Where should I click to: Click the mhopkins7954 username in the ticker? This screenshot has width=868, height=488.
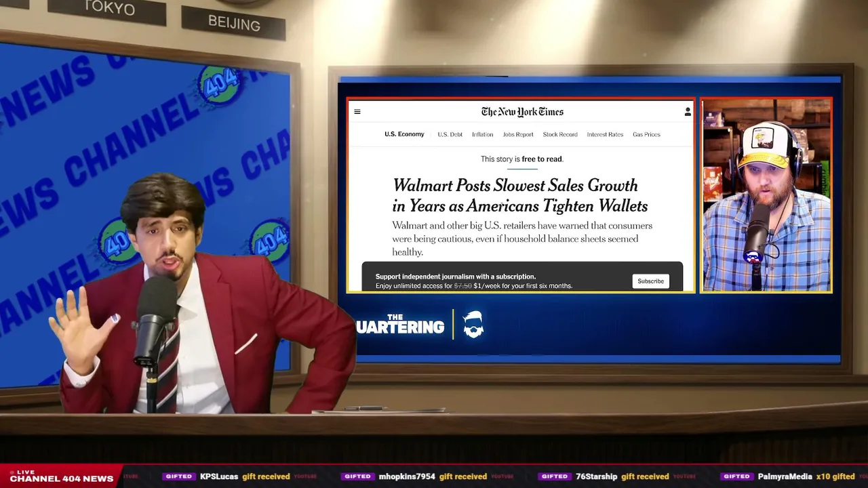pos(407,476)
